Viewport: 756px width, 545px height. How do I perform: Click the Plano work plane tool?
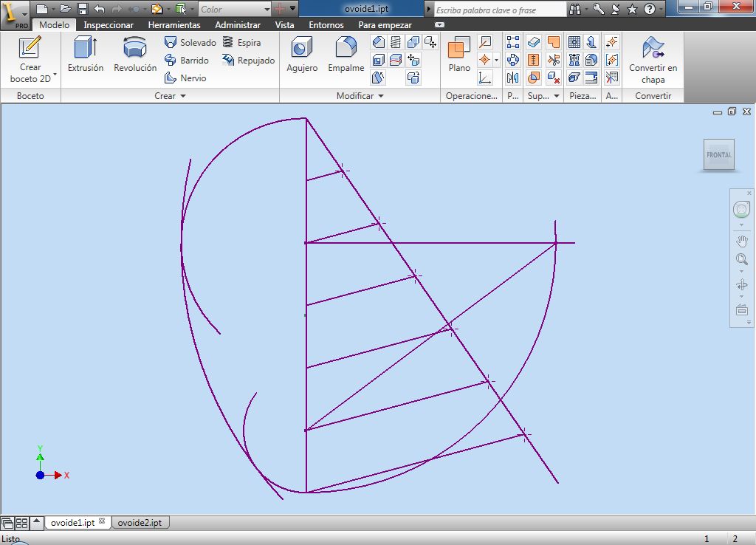click(459, 55)
